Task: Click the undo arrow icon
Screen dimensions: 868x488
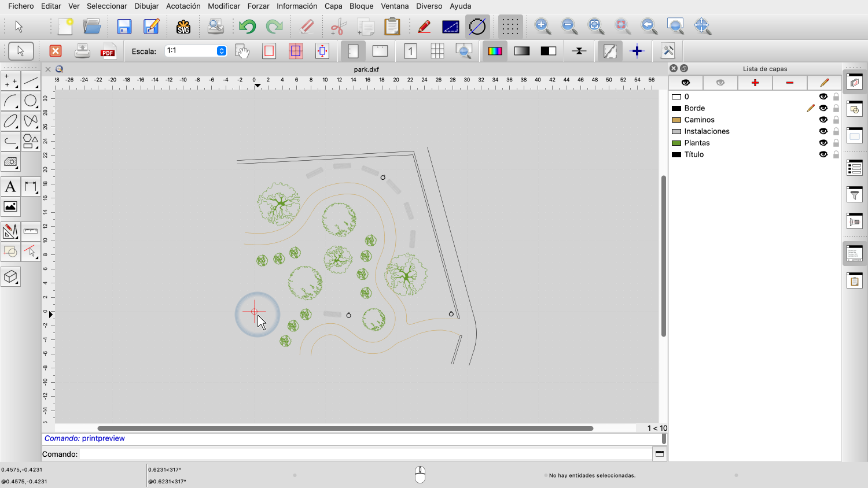Action: pos(248,27)
